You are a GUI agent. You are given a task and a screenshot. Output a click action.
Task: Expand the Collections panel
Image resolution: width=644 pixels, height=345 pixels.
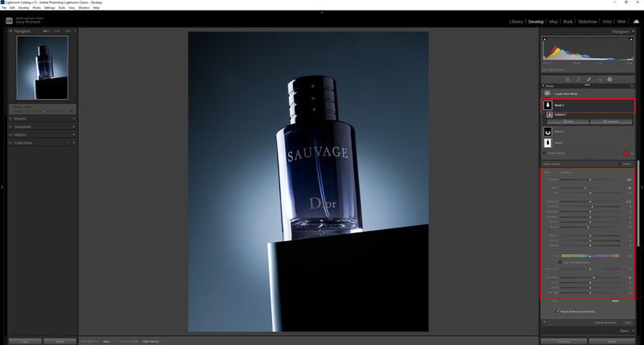(x=10, y=143)
